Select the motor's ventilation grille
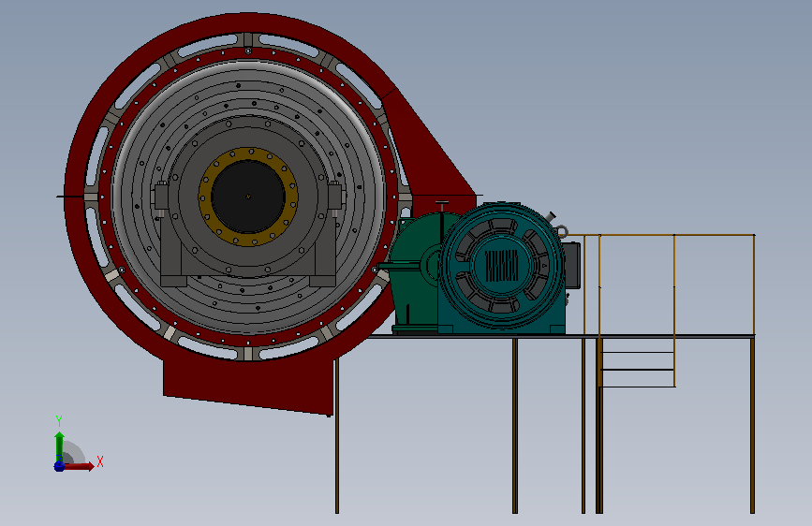 (x=501, y=266)
